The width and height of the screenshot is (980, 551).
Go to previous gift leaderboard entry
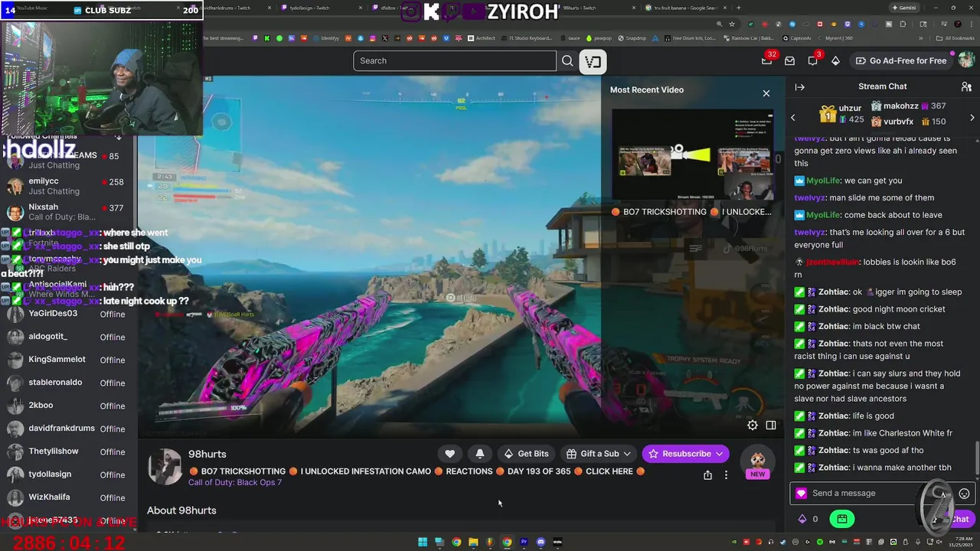793,118
